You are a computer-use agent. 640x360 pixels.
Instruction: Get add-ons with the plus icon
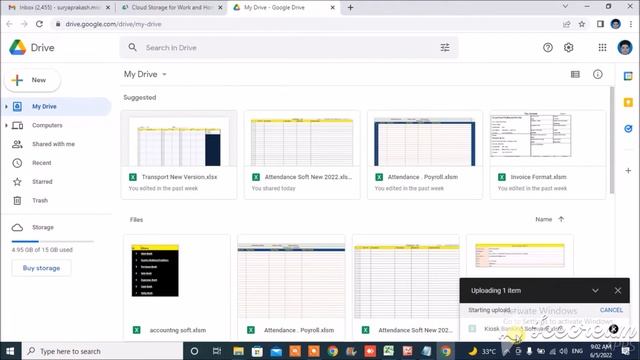click(x=628, y=171)
